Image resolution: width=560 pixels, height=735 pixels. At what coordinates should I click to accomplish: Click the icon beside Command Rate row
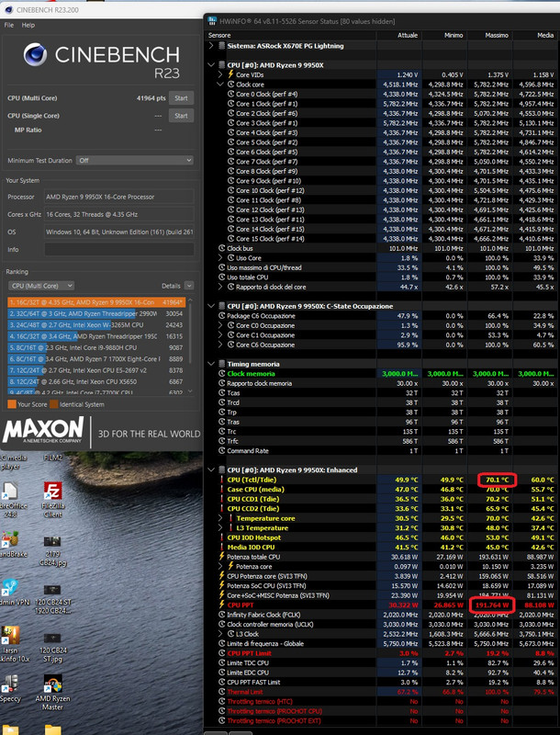222,451
